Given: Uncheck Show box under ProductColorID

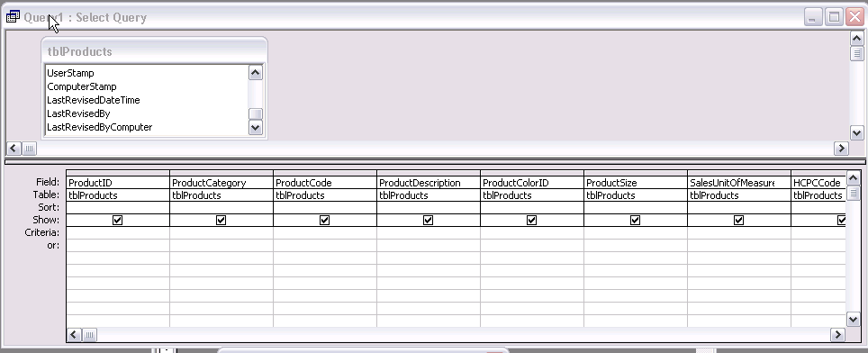Looking at the screenshot, I should [531, 221].
